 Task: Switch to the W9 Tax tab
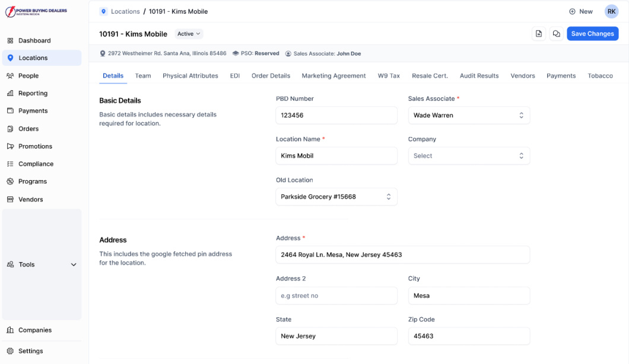390,76
